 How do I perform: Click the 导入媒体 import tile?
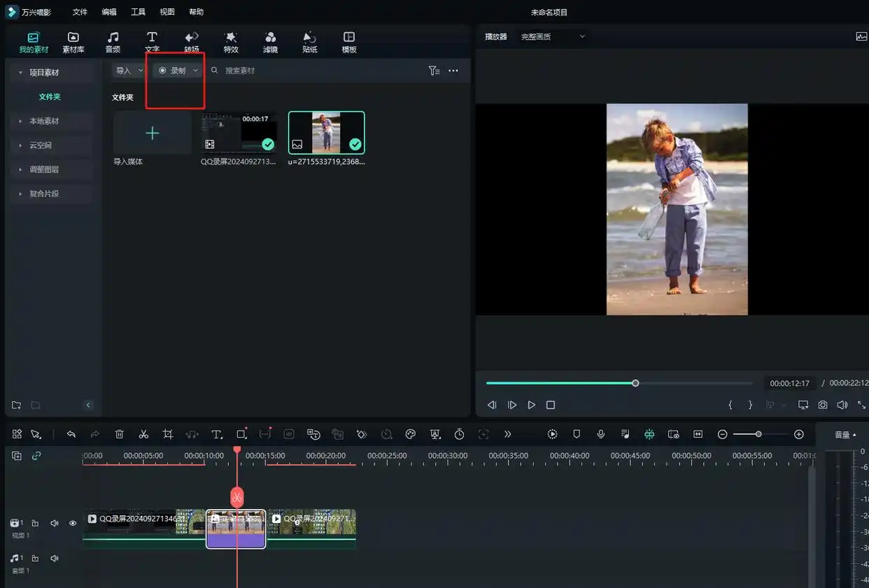pos(152,133)
